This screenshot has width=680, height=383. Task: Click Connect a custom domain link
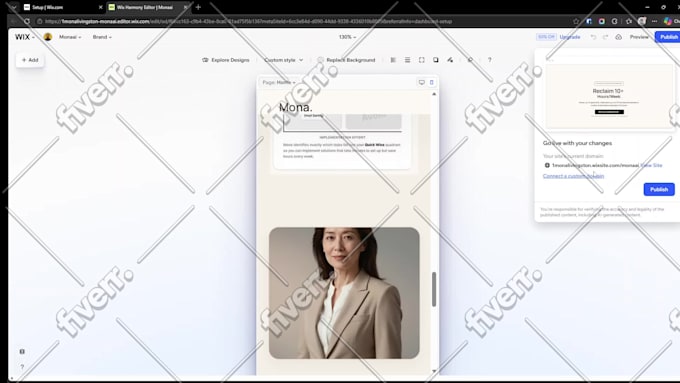[573, 176]
